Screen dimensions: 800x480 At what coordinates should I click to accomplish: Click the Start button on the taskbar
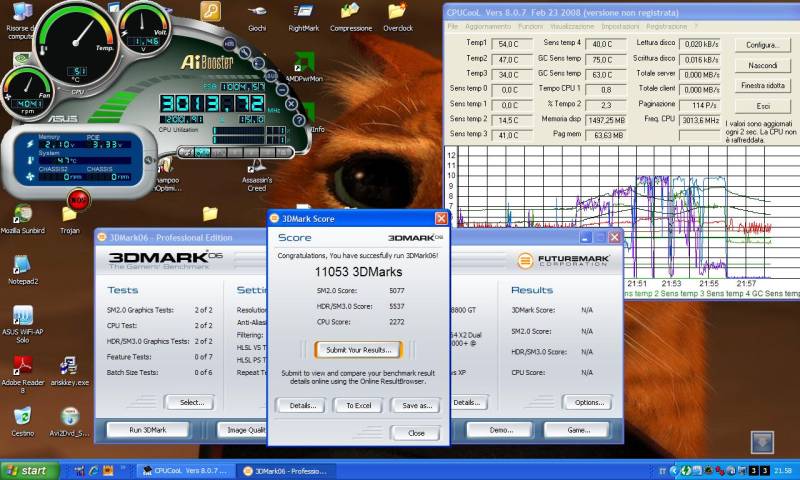(30, 470)
